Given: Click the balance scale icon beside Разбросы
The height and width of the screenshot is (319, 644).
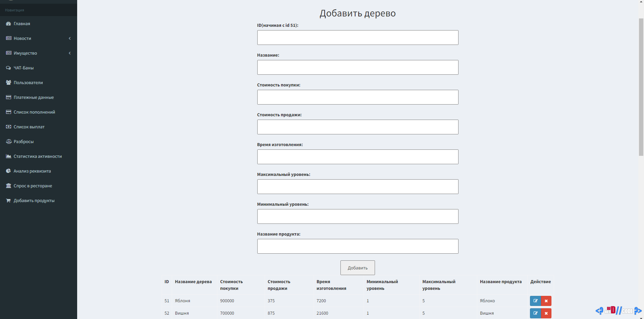Looking at the screenshot, I should coord(8,142).
